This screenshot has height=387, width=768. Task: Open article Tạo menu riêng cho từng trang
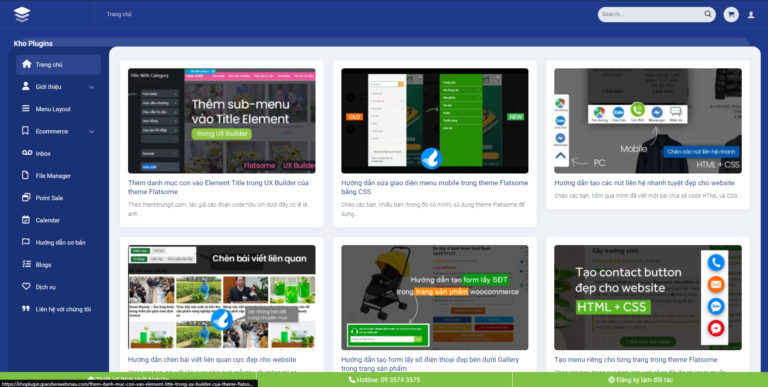point(636,360)
